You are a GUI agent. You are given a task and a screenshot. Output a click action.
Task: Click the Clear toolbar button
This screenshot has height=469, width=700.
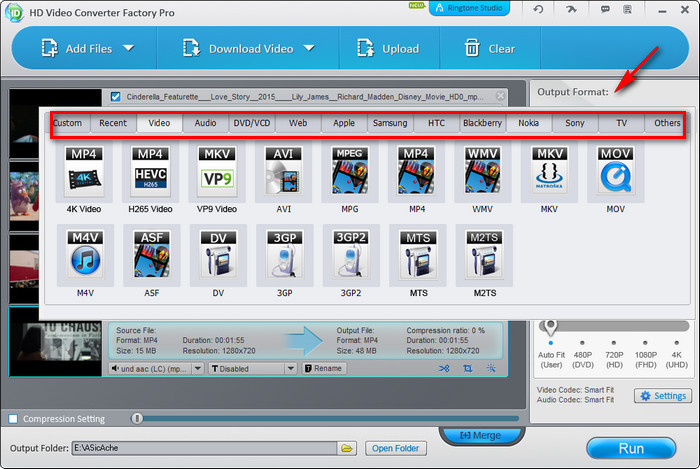tap(490, 48)
